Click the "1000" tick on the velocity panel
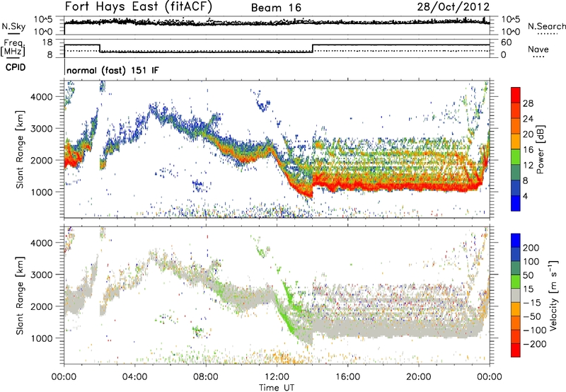 coord(41,338)
